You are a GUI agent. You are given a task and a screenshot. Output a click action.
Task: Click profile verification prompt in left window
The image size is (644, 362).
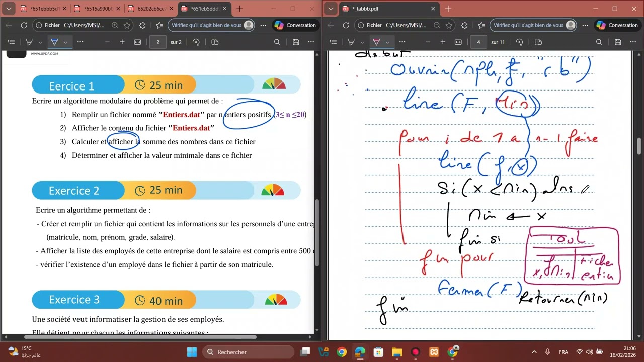pos(212,25)
